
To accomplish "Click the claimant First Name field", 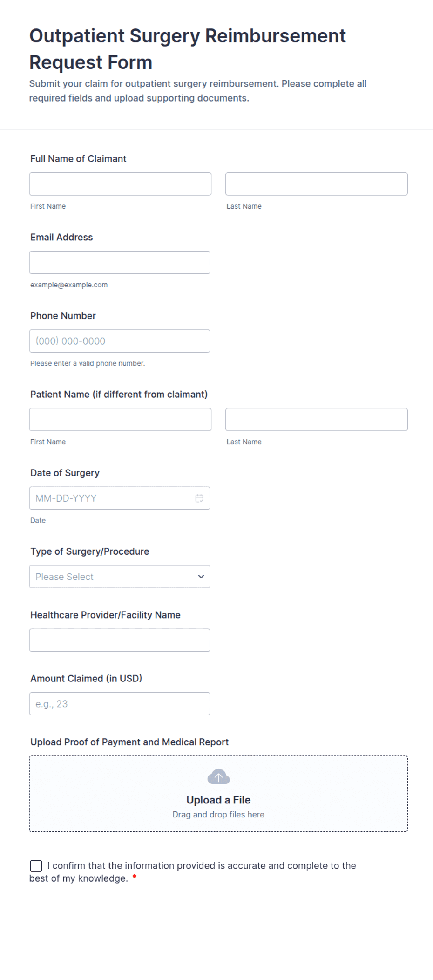I will pyautogui.click(x=120, y=184).
